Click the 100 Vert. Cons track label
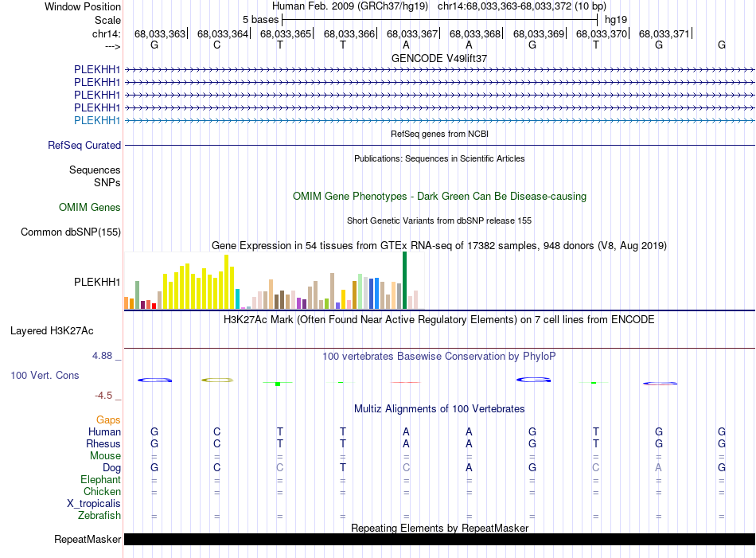The width and height of the screenshot is (756, 558). coord(45,375)
